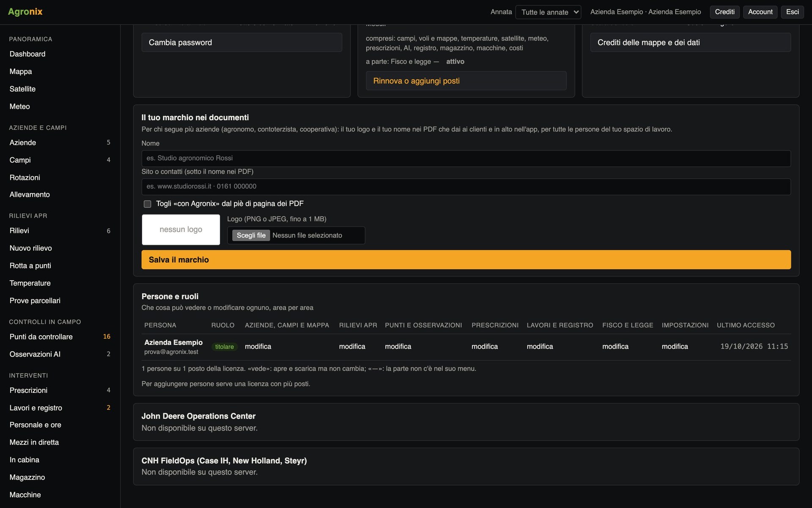Click modifica under Fisco e legge column
812x508 pixels.
pos(615,346)
